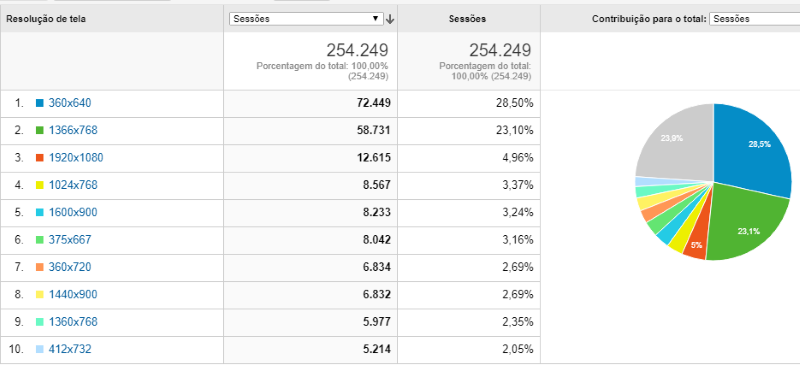Open the 360x640 resolution link
Viewport: 800px width, 366px height.
click(70, 103)
